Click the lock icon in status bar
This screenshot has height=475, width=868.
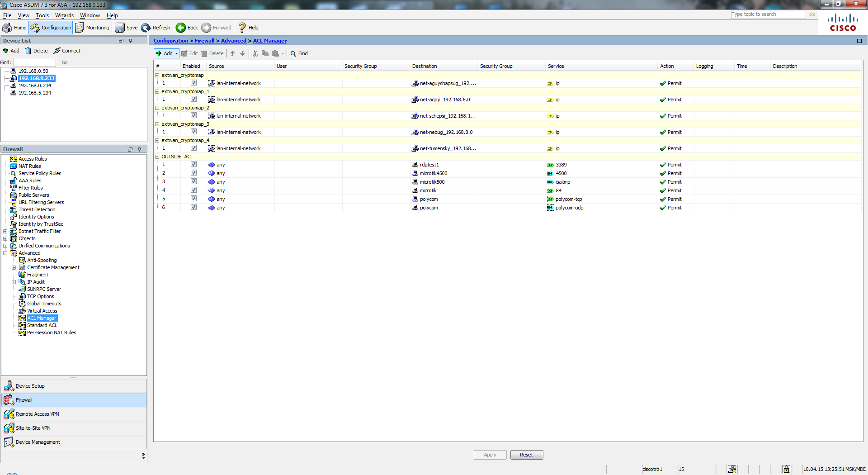click(786, 469)
